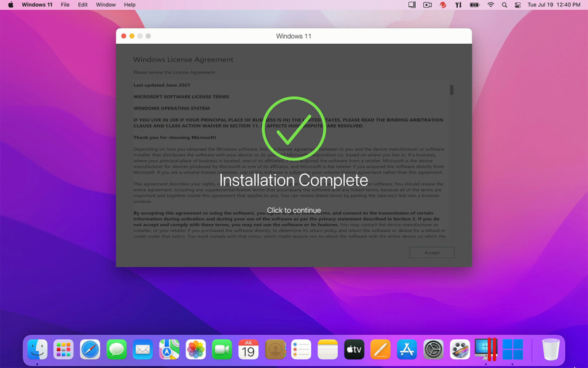
Task: Open the Trash in the Dock
Action: [x=551, y=349]
